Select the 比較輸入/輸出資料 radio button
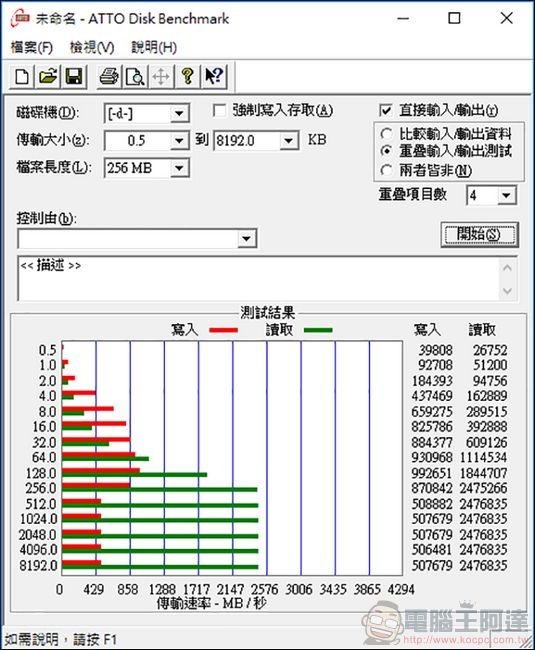This screenshot has height=650, width=535. [x=386, y=133]
